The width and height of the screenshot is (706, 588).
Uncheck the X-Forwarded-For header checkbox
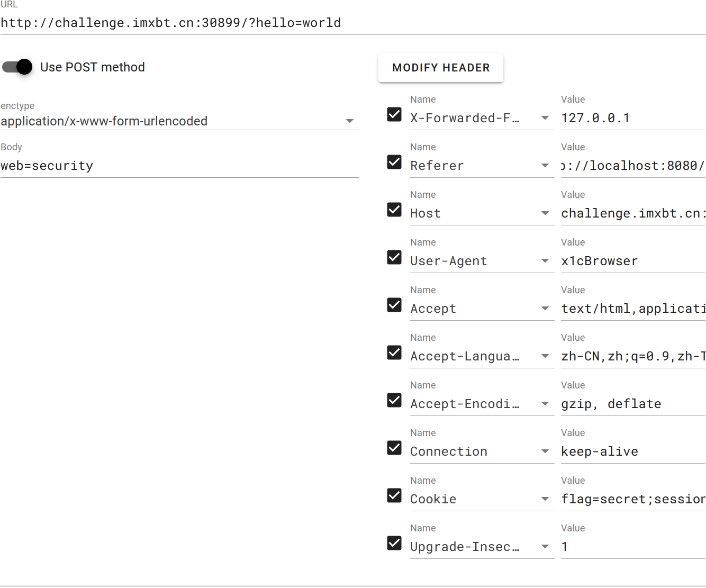pos(394,114)
